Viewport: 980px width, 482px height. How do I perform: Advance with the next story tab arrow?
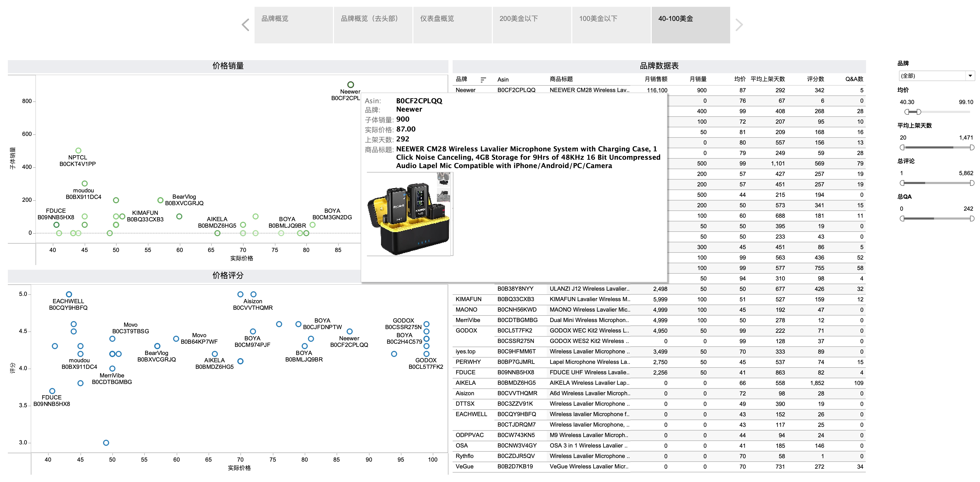tap(739, 25)
